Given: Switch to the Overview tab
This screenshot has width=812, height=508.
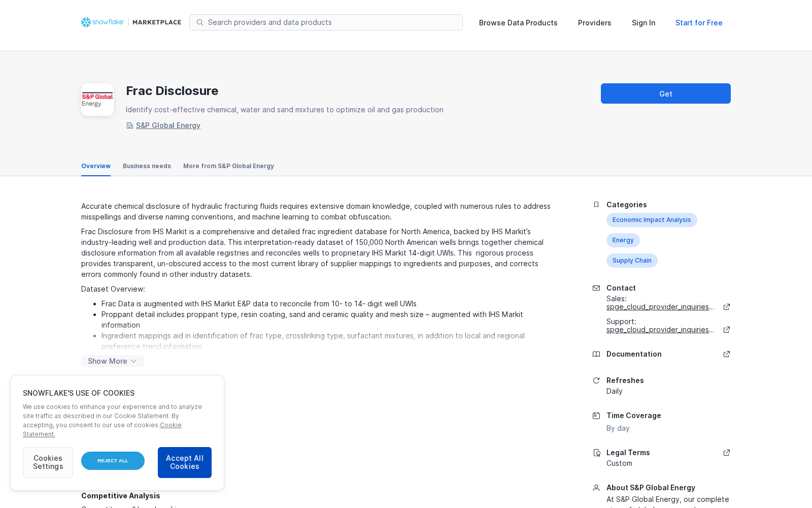Looking at the screenshot, I should point(96,166).
